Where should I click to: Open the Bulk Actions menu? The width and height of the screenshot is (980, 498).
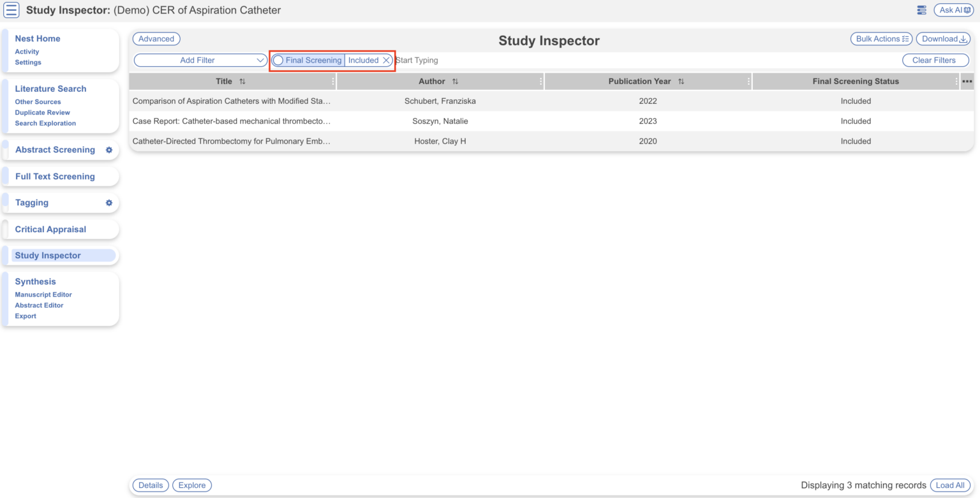coord(881,38)
